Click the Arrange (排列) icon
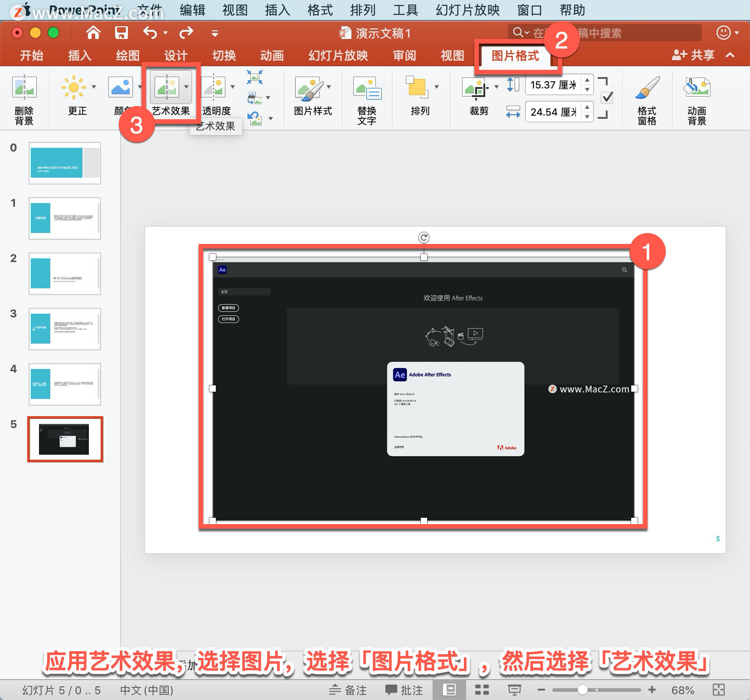The width and height of the screenshot is (750, 700). 417,87
